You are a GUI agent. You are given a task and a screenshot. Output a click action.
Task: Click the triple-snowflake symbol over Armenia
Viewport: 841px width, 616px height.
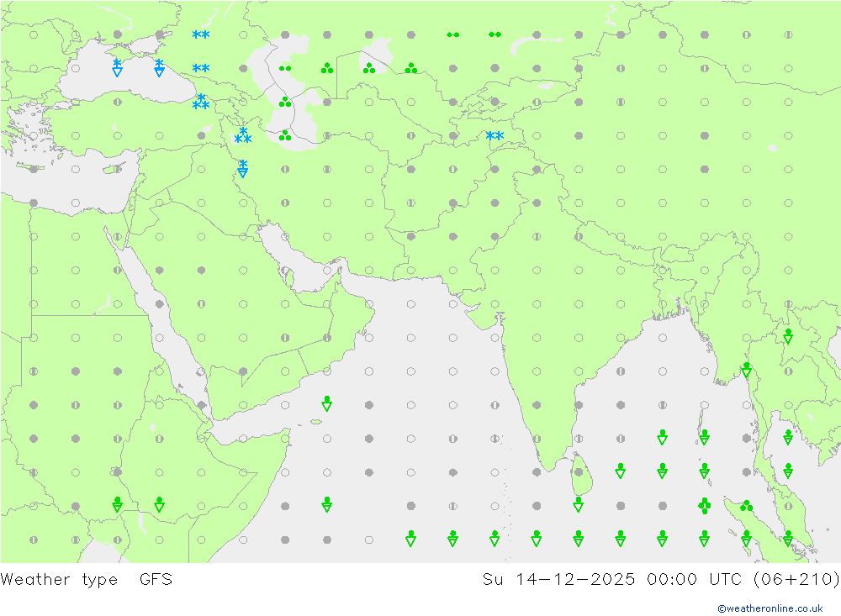(243, 135)
